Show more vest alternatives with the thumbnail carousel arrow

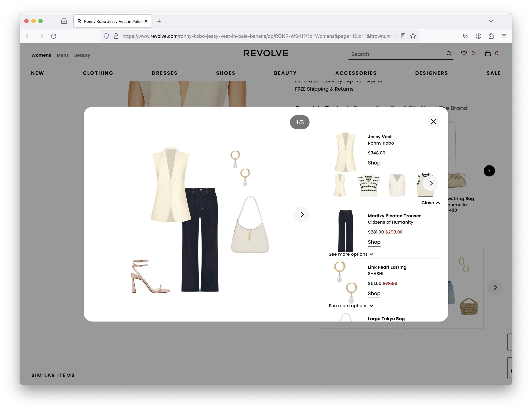431,183
